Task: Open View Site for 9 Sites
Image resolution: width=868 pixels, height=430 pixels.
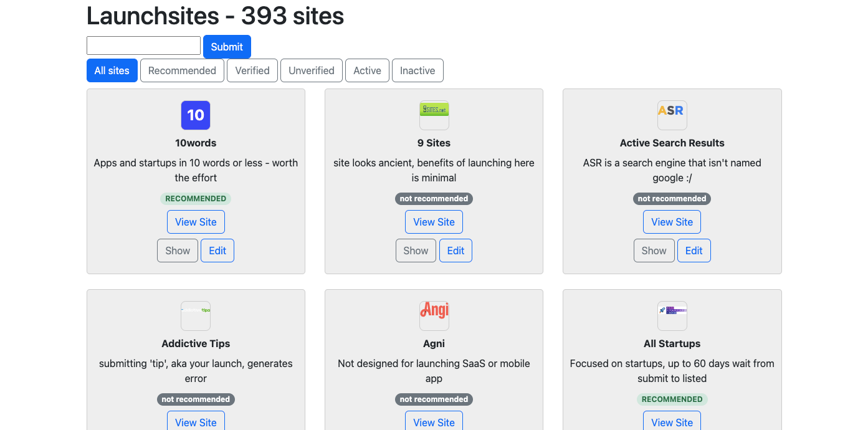Action: pyautogui.click(x=434, y=222)
